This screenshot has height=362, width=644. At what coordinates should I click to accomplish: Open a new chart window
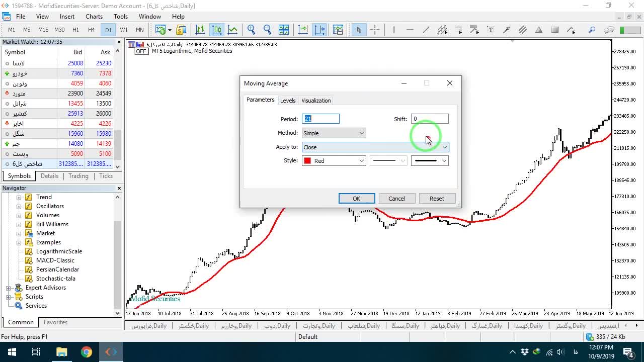click(160, 30)
